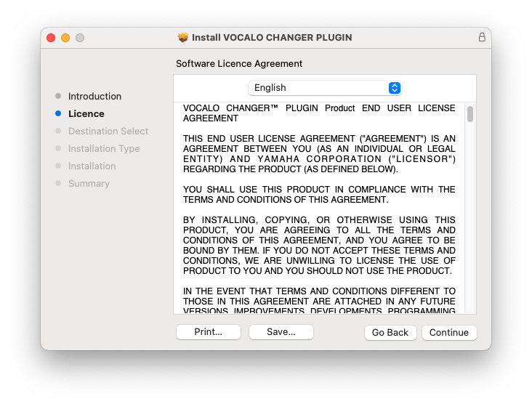532x404 pixels.
Task: Close the installer window with red button
Action: pyautogui.click(x=51, y=38)
